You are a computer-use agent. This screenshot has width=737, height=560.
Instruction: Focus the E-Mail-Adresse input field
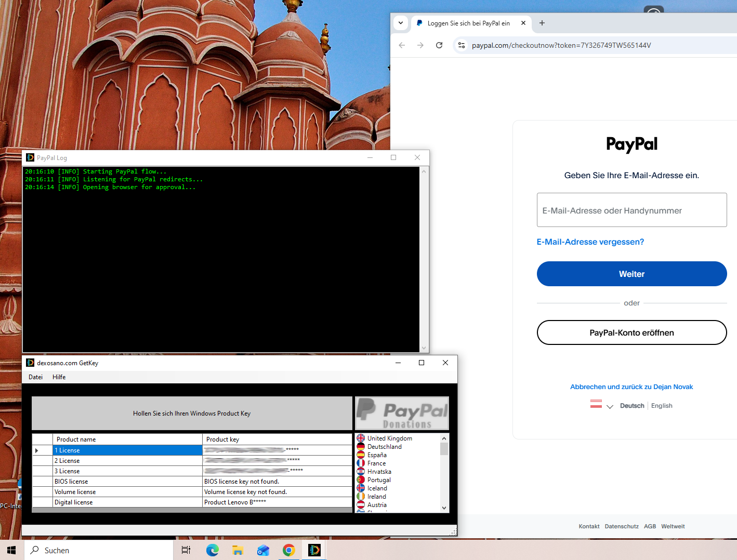pyautogui.click(x=631, y=210)
